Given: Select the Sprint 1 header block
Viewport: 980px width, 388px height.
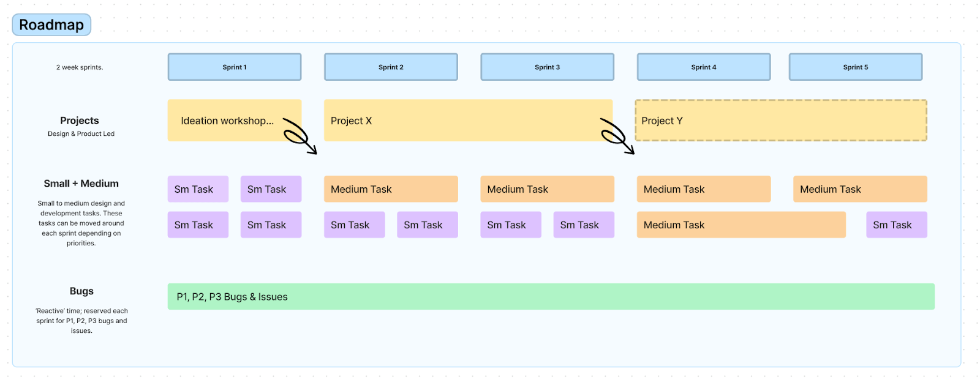Looking at the screenshot, I should point(235,67).
